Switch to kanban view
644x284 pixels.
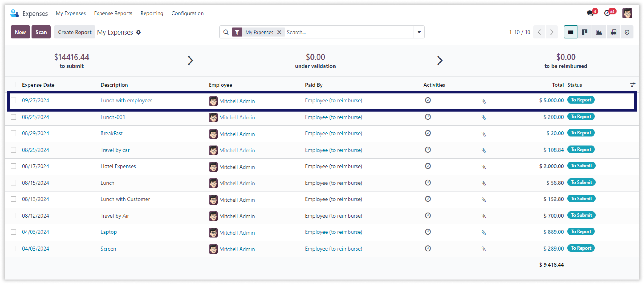click(584, 32)
